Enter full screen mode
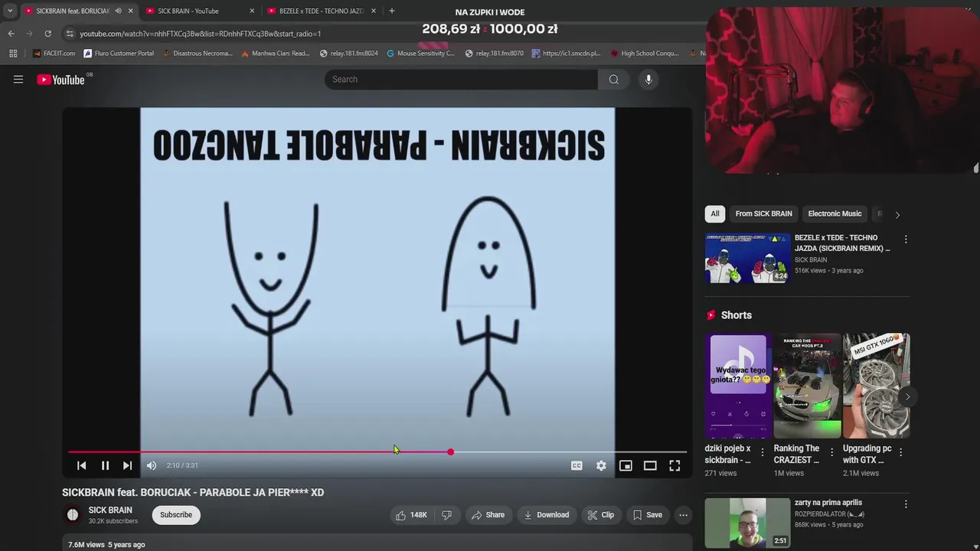 675,465
